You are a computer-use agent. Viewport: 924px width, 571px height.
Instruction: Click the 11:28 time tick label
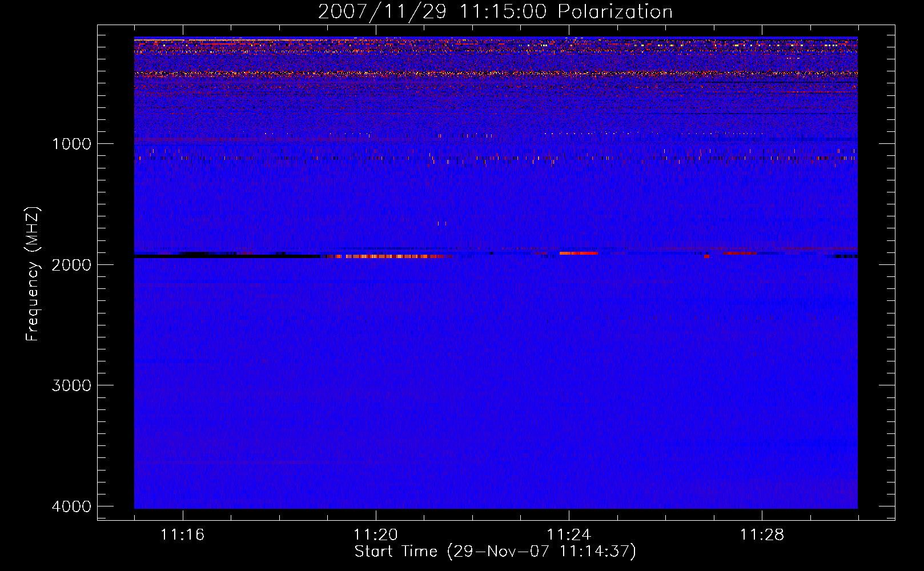[762, 535]
